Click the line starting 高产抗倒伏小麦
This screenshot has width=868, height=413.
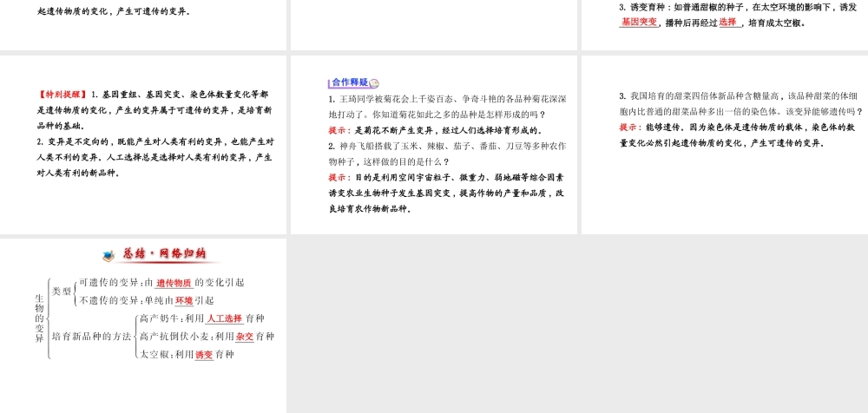(207, 336)
